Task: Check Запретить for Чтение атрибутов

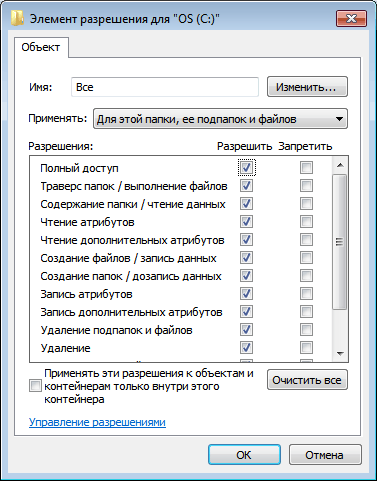Action: (306, 221)
